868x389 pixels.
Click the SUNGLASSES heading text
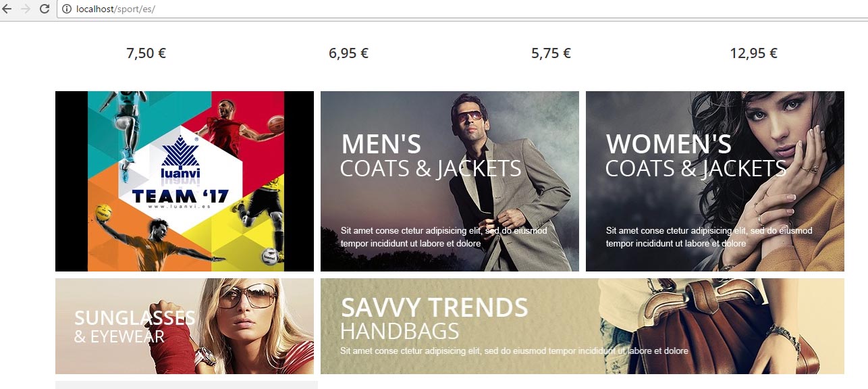click(135, 318)
